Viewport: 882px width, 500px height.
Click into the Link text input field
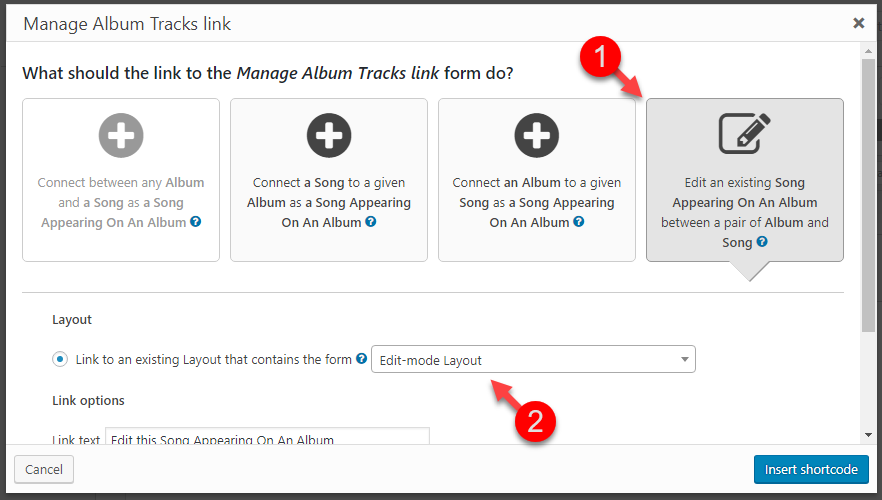pos(268,436)
